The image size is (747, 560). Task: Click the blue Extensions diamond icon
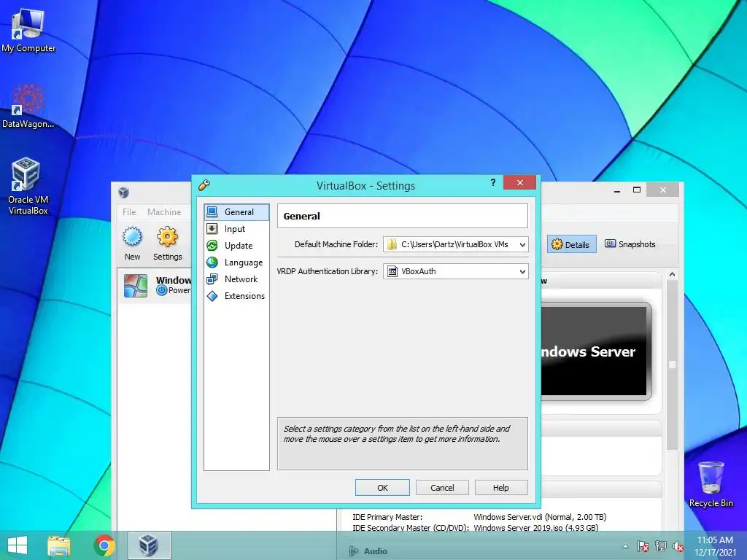[x=212, y=296]
